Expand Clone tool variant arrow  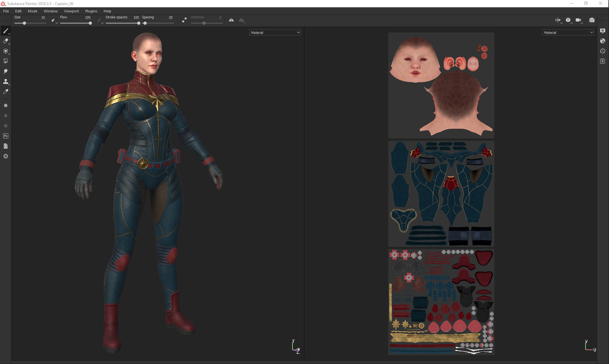(9, 84)
